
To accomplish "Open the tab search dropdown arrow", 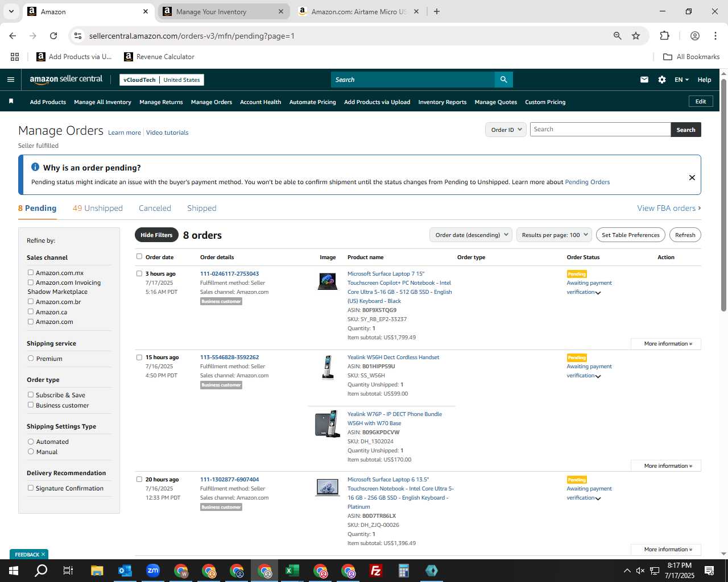I will pos(11,11).
